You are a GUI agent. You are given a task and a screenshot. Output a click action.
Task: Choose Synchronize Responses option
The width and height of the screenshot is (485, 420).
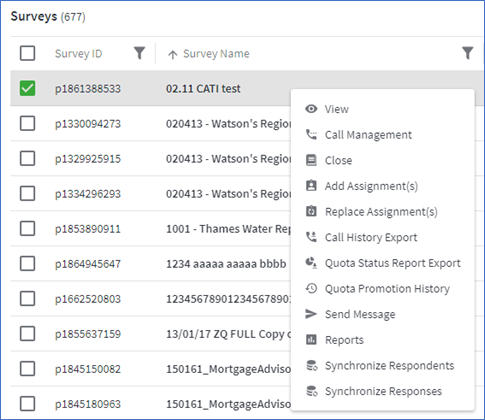(x=383, y=391)
